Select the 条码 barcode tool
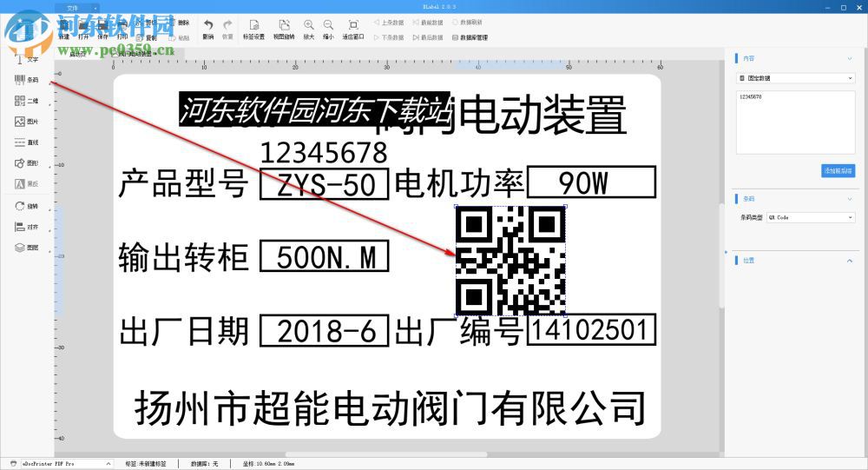 point(26,80)
